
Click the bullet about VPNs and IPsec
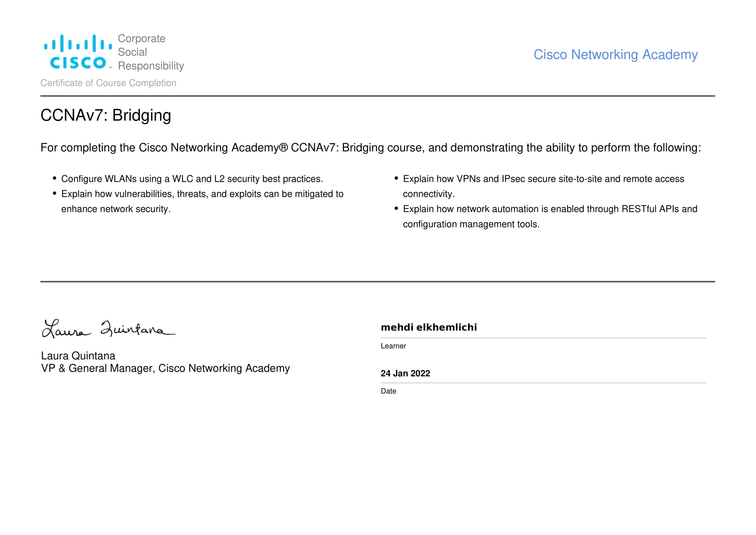[544, 186]
